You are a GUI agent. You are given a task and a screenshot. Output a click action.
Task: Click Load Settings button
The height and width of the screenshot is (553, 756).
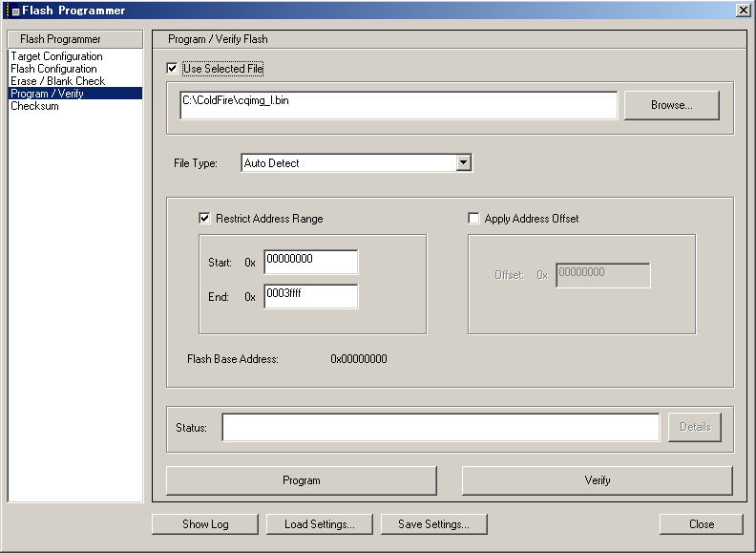(x=319, y=524)
